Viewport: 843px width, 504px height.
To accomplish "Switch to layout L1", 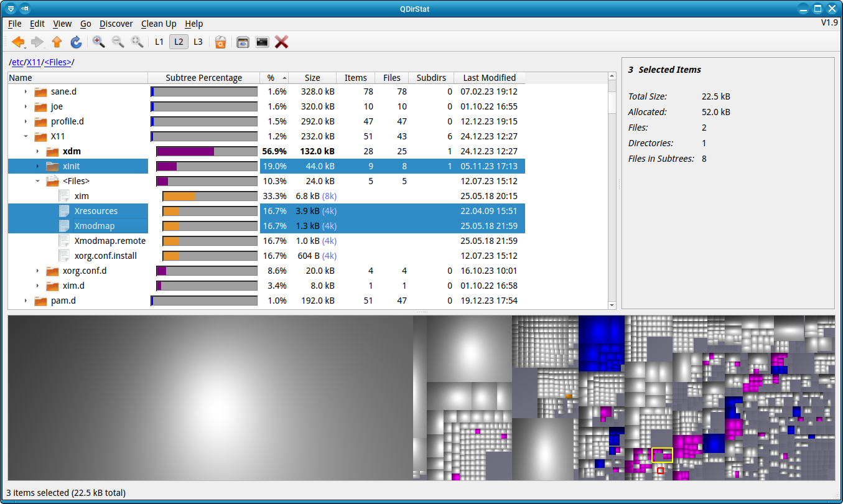I will pyautogui.click(x=159, y=42).
